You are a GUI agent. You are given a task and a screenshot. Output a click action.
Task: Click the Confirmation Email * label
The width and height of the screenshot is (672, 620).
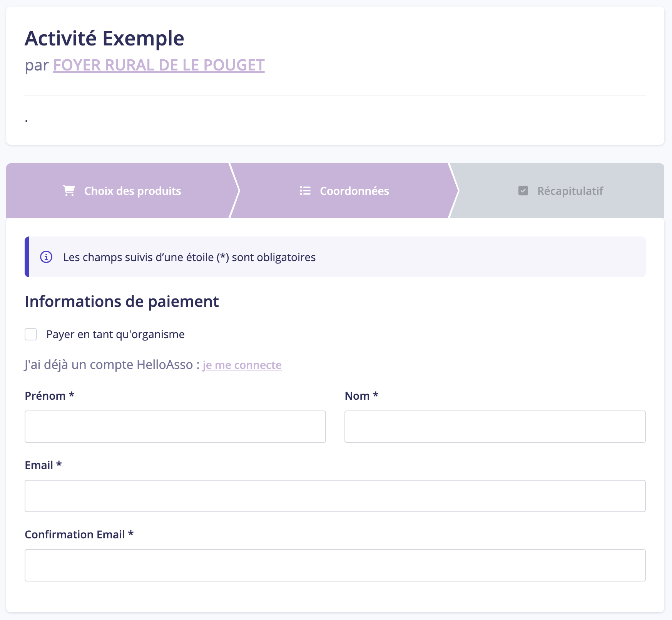click(x=79, y=535)
